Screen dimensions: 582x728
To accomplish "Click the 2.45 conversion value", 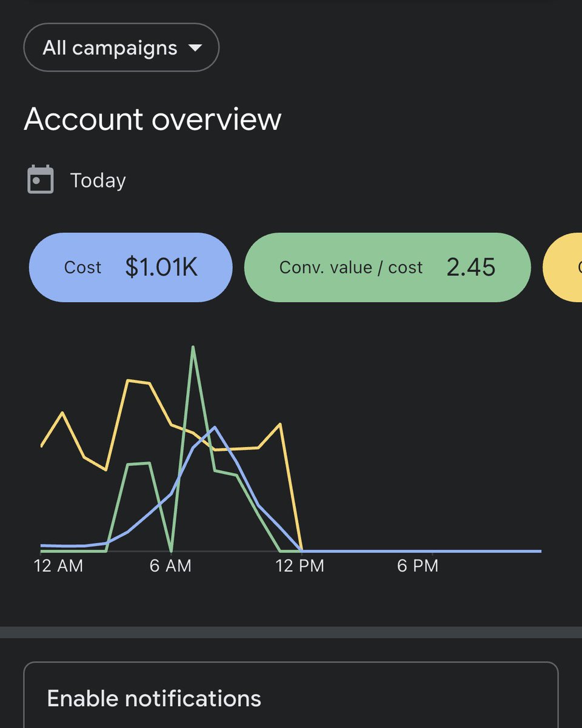I will tap(471, 268).
